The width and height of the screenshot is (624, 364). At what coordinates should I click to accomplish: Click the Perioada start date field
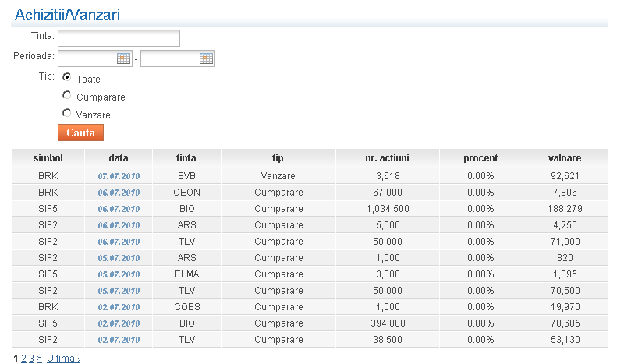pos(87,58)
